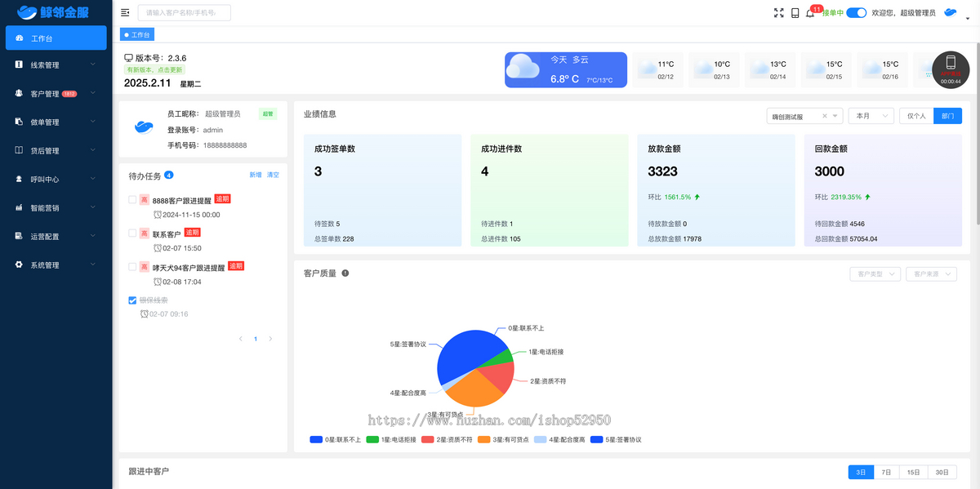
Task: Click the 贷后管理 sidebar icon
Action: 20,150
